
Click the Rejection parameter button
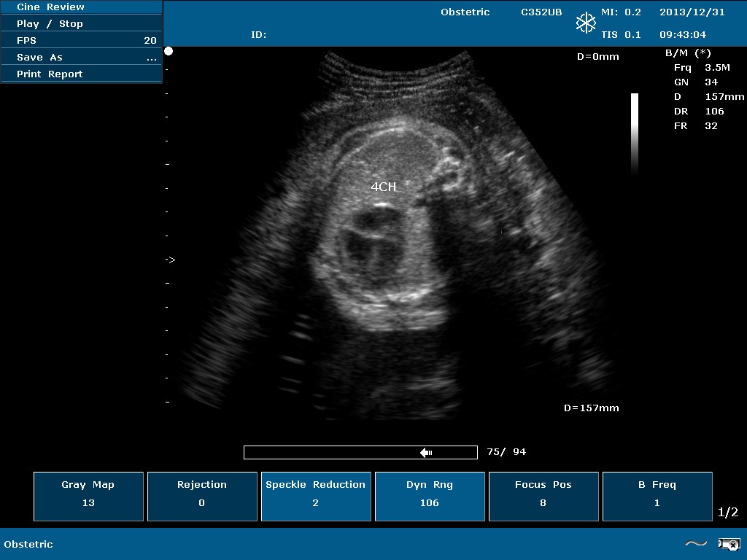[x=202, y=497]
